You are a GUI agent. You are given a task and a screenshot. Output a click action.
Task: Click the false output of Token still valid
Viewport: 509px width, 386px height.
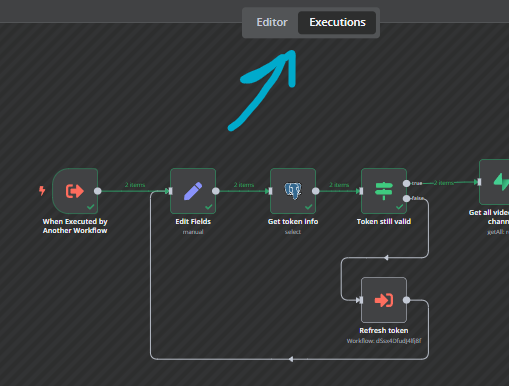tap(406, 199)
